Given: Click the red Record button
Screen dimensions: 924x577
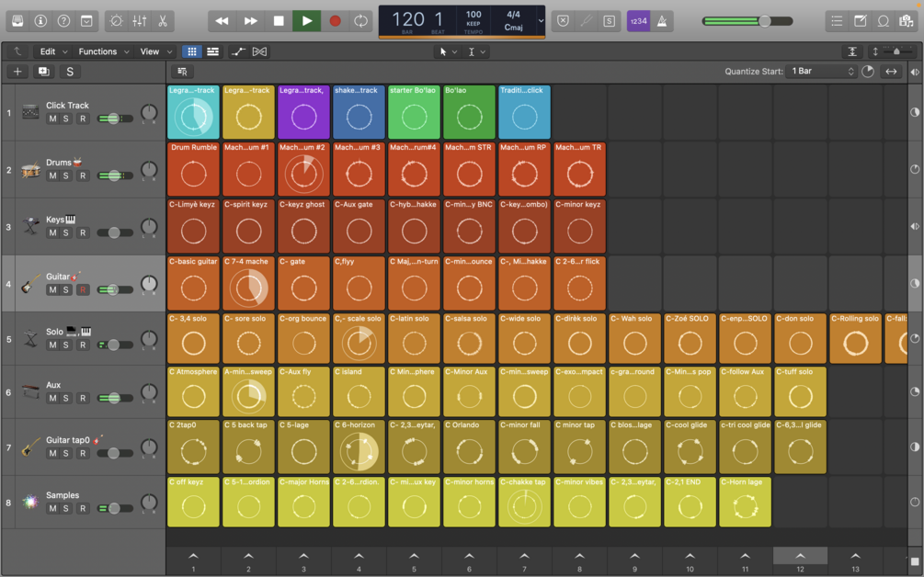Looking at the screenshot, I should click(335, 21).
